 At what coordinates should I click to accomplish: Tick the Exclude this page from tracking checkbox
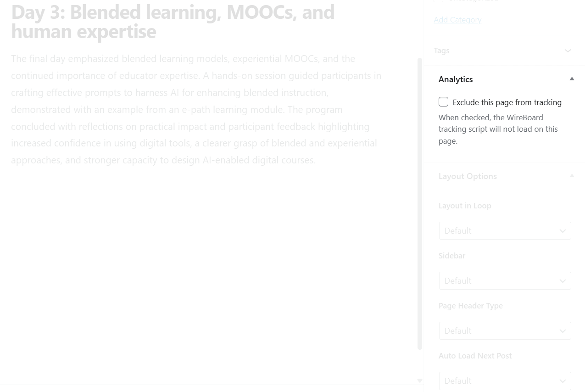[x=443, y=102]
